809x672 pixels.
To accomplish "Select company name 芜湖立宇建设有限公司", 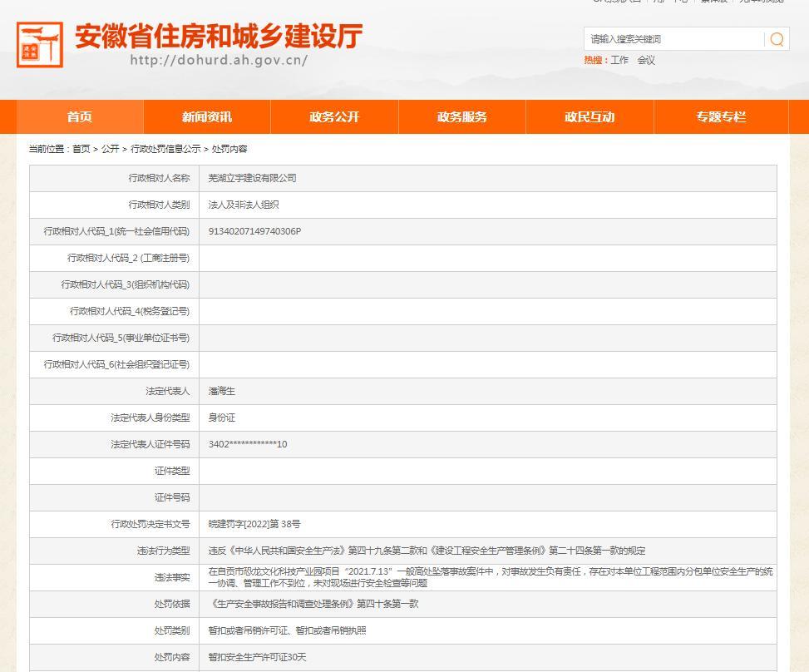I will [252, 178].
